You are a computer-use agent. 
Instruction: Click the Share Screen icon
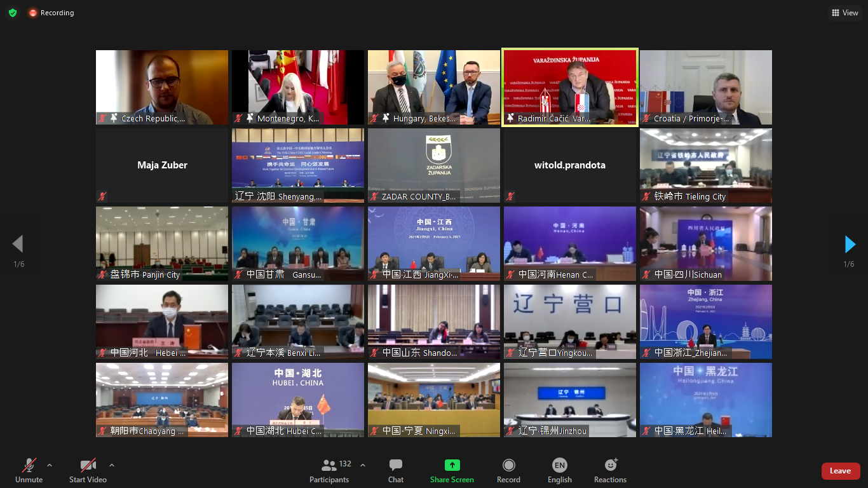pos(452,465)
